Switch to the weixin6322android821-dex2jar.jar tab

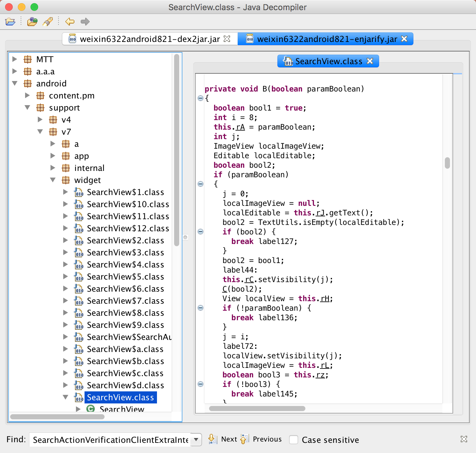149,39
